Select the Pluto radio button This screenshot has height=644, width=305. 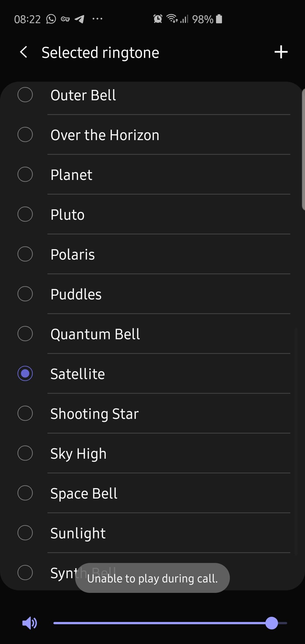25,214
